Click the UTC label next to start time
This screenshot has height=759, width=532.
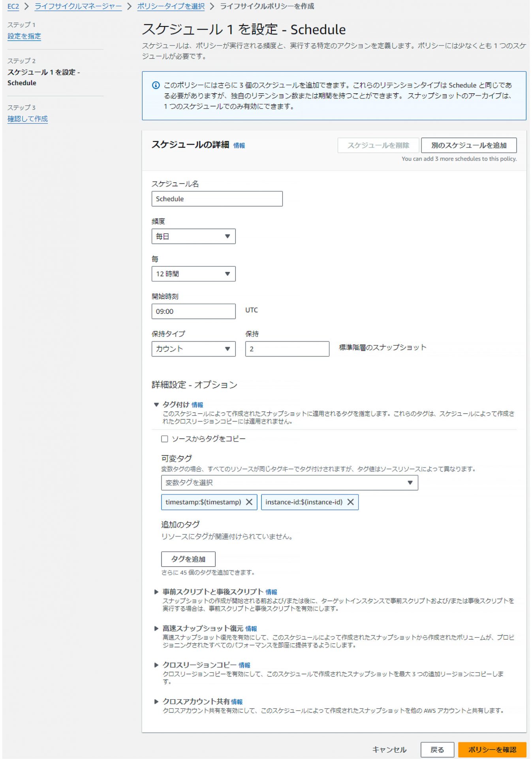click(x=252, y=310)
